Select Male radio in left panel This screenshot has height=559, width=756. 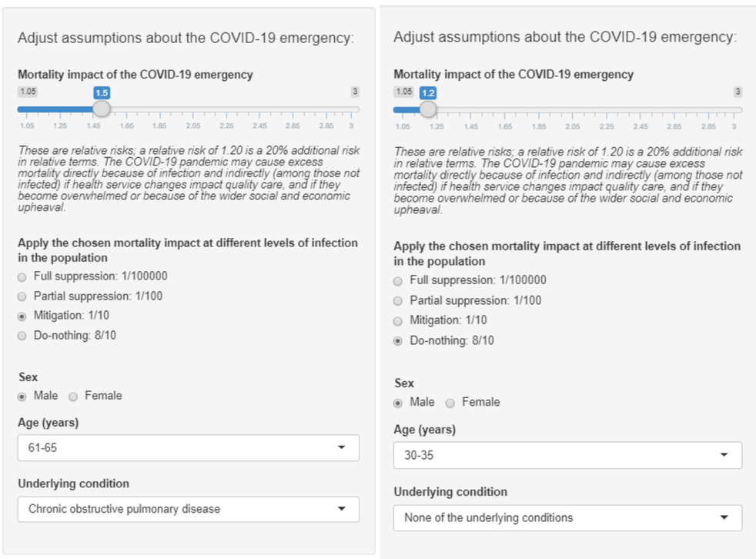coord(22,397)
